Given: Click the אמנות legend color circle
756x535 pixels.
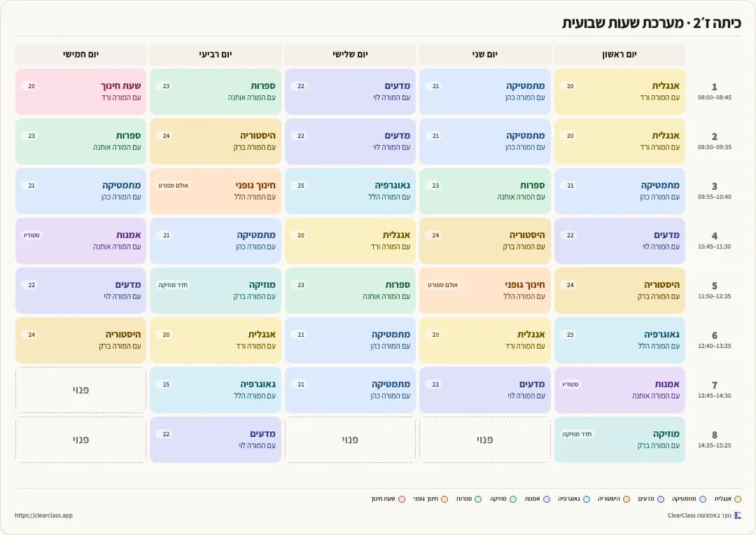Looking at the screenshot, I should click(546, 499).
